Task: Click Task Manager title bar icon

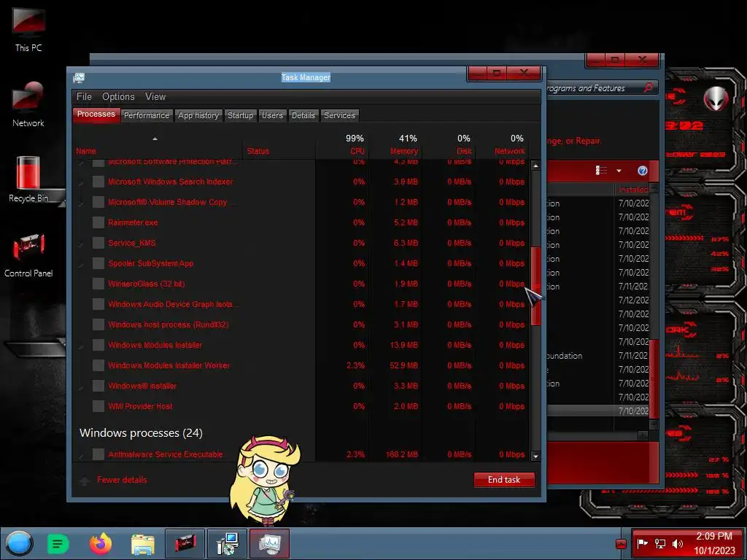Action: coord(79,78)
